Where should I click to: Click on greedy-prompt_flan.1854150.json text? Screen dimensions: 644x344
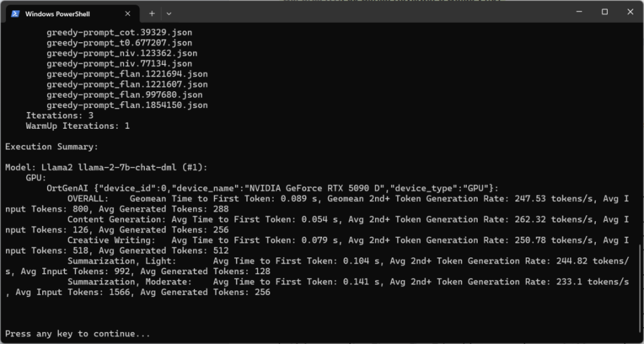[x=127, y=105]
